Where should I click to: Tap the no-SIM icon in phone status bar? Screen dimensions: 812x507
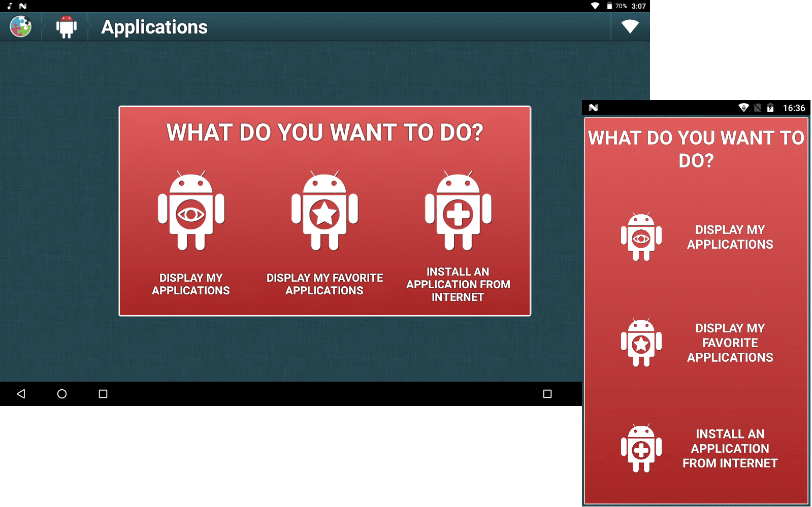pos(758,108)
